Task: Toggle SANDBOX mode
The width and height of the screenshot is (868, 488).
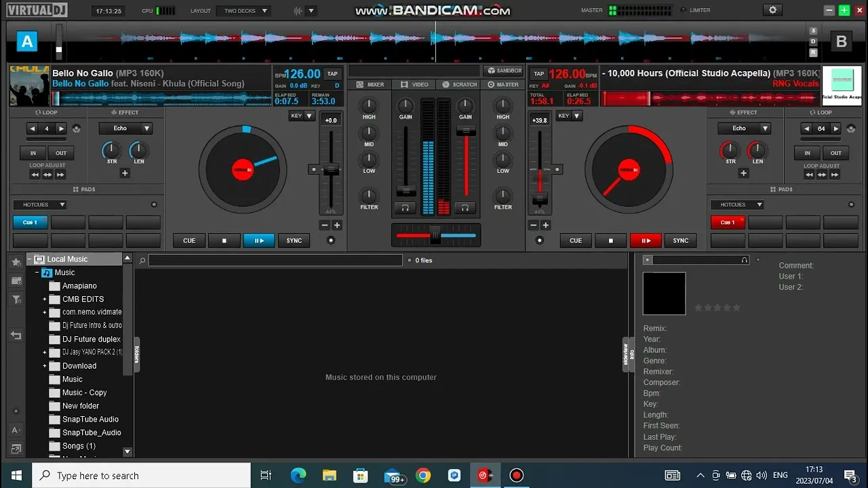Action: click(x=505, y=70)
